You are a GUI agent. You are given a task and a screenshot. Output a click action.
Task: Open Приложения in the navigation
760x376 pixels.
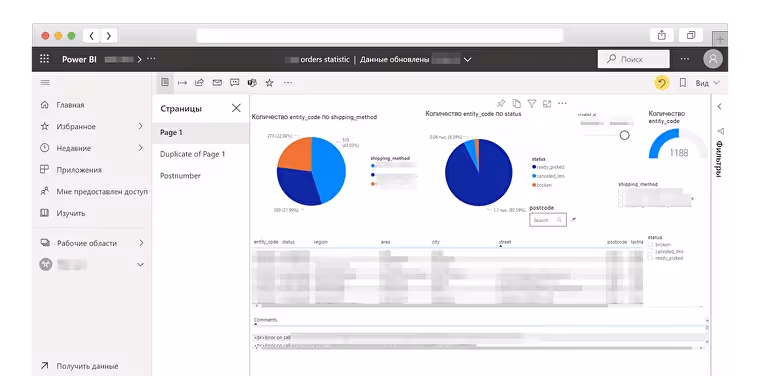coord(79,170)
